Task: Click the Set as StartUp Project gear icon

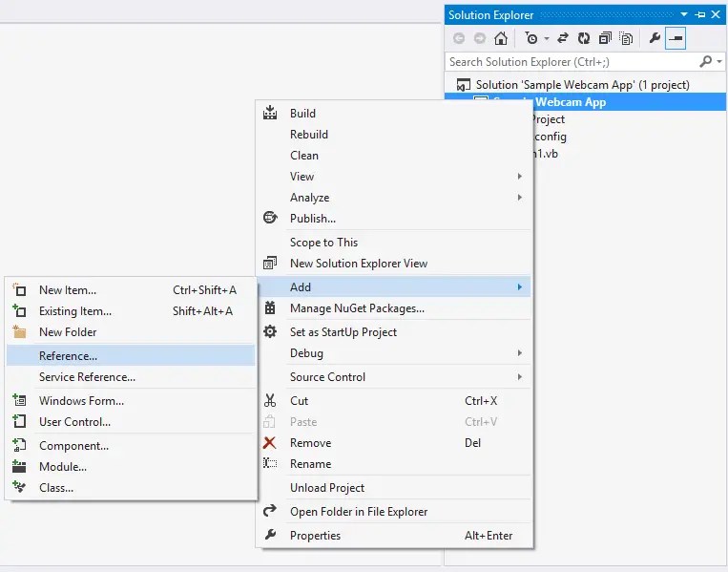Action: [270, 331]
